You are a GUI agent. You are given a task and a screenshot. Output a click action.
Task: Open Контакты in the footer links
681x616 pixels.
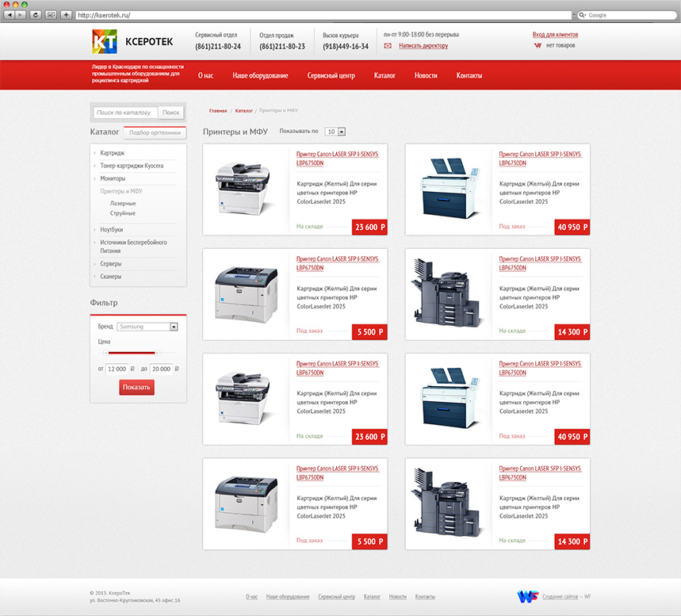pos(425,597)
